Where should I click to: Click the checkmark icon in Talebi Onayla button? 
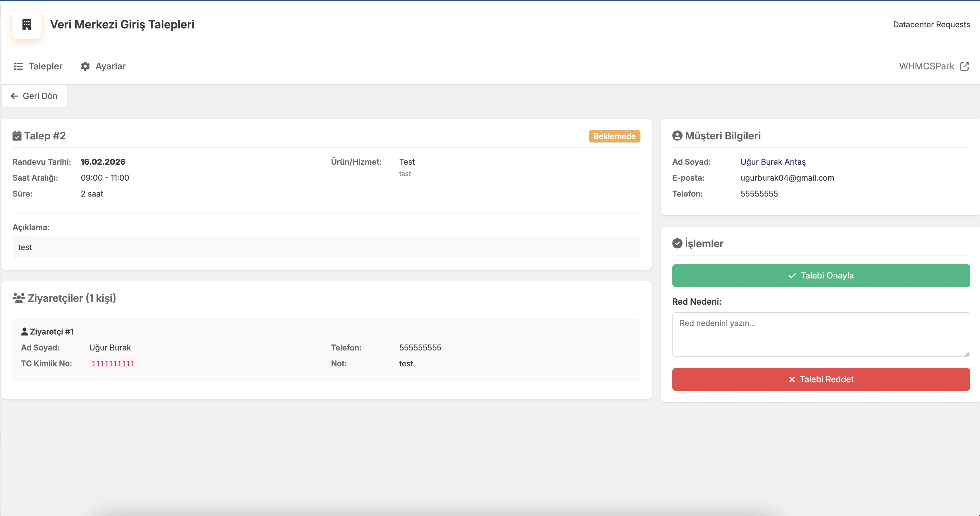(x=792, y=276)
